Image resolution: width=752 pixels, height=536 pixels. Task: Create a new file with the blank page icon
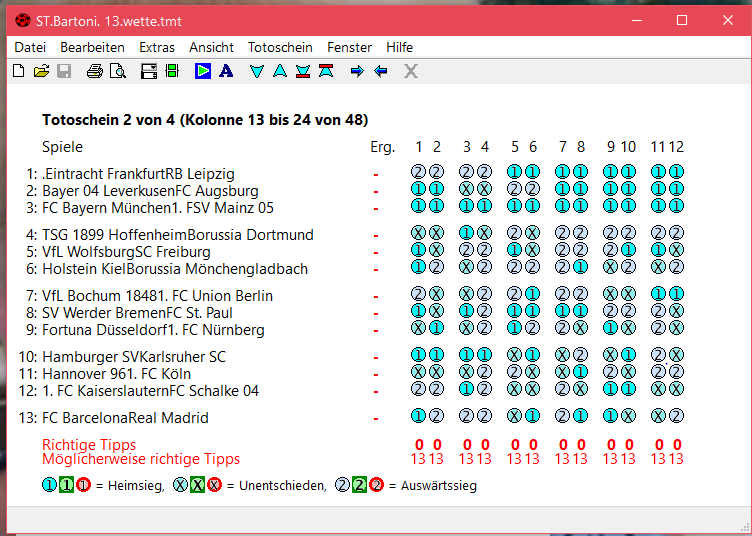tap(19, 71)
